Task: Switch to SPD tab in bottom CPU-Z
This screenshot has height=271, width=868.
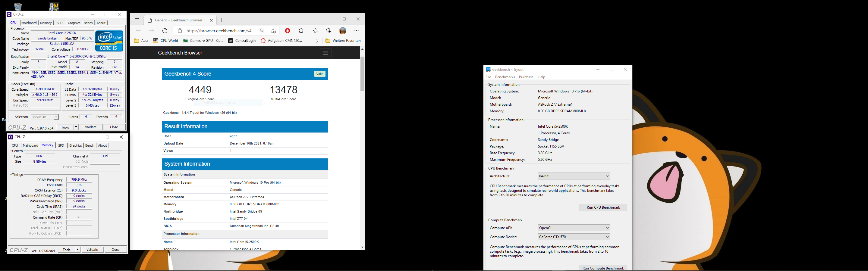Action: (61, 145)
